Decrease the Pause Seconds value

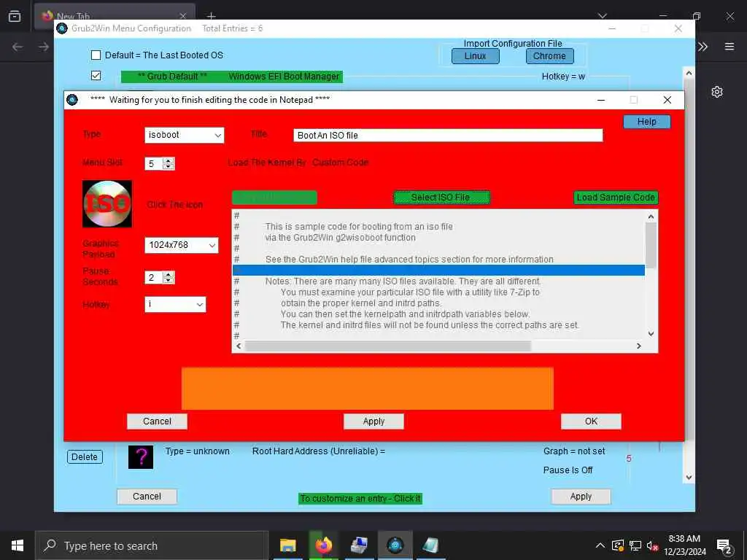pos(169,281)
